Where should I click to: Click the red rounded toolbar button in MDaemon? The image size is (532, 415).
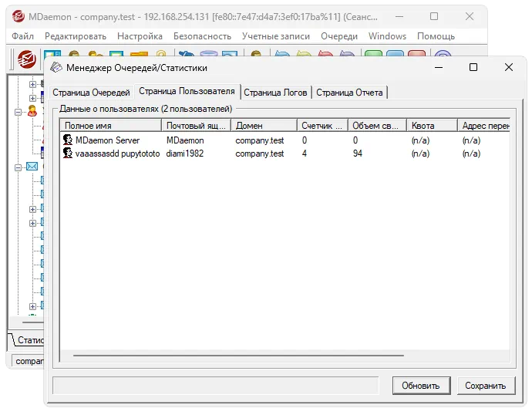click(416, 54)
